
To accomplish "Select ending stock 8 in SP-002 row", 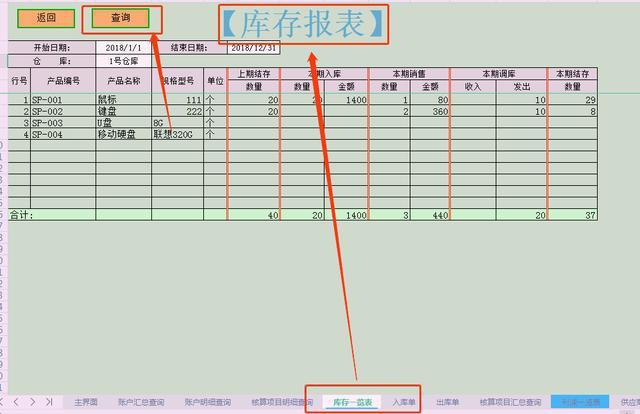I will coord(573,111).
